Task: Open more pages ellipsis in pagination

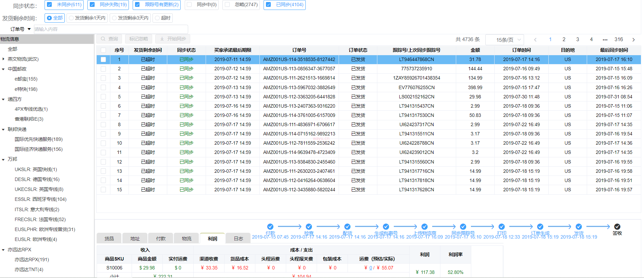Action: point(605,39)
